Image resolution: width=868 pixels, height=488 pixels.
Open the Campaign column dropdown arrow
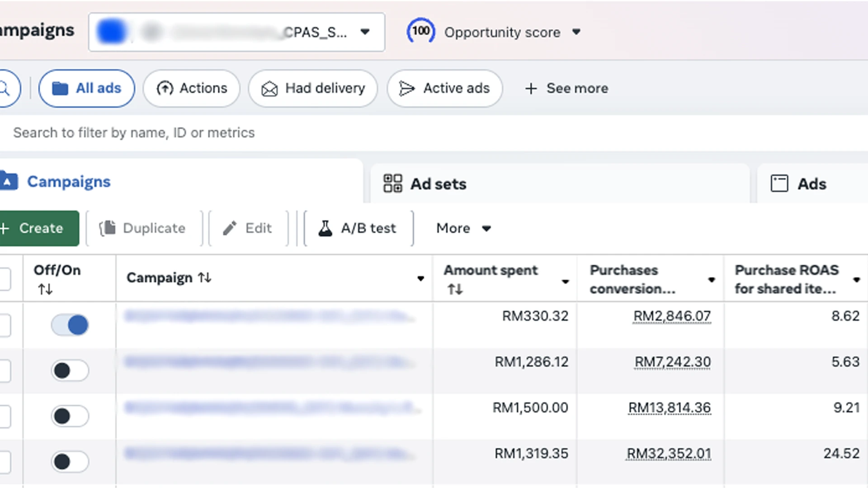click(420, 278)
